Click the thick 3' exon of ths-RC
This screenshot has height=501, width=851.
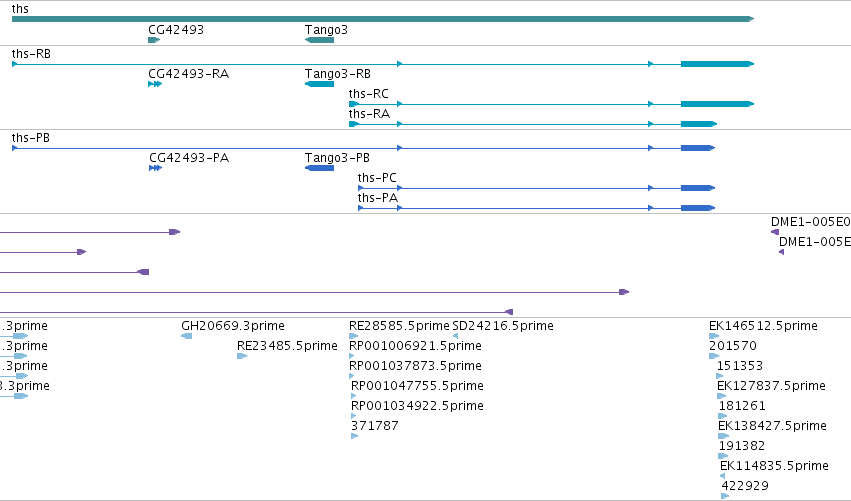(717, 104)
